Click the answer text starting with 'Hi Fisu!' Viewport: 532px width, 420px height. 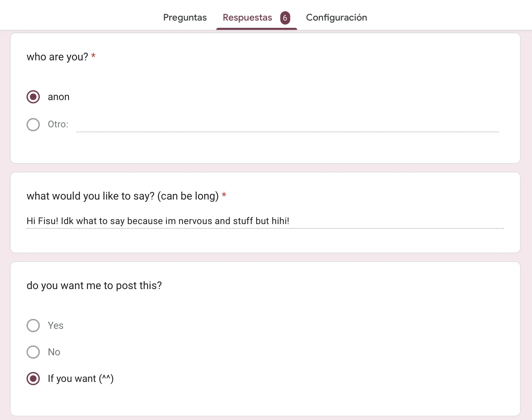point(158,221)
